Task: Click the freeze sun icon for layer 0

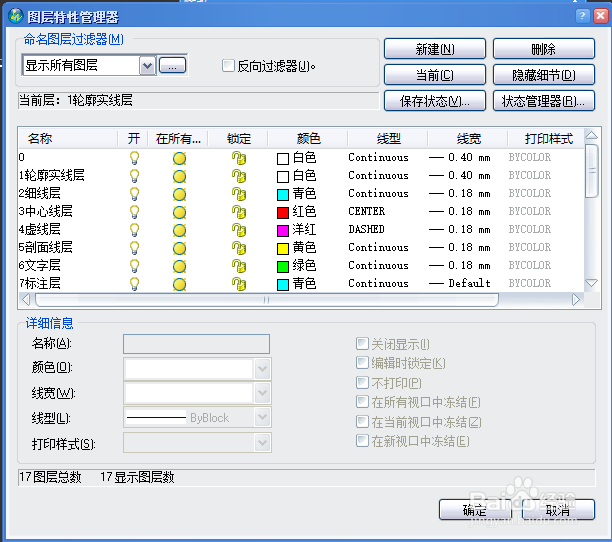Action: point(180,158)
